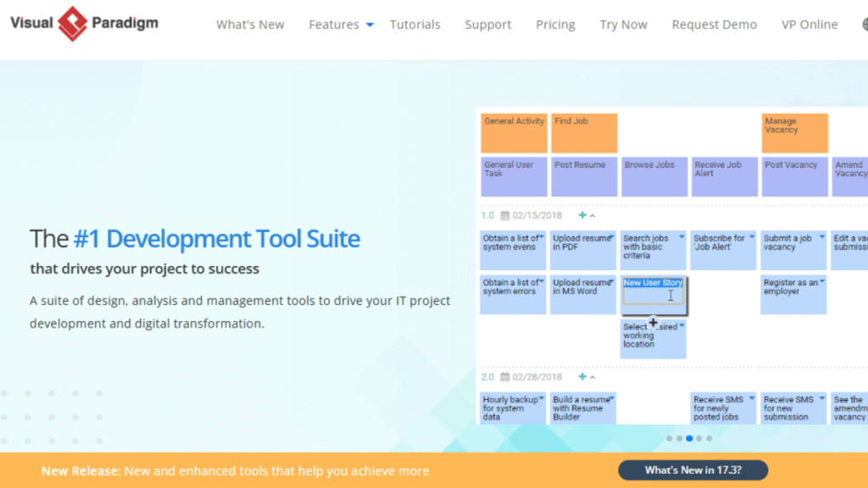Click the Try Now link
The width and height of the screenshot is (868, 488).
(x=624, y=25)
